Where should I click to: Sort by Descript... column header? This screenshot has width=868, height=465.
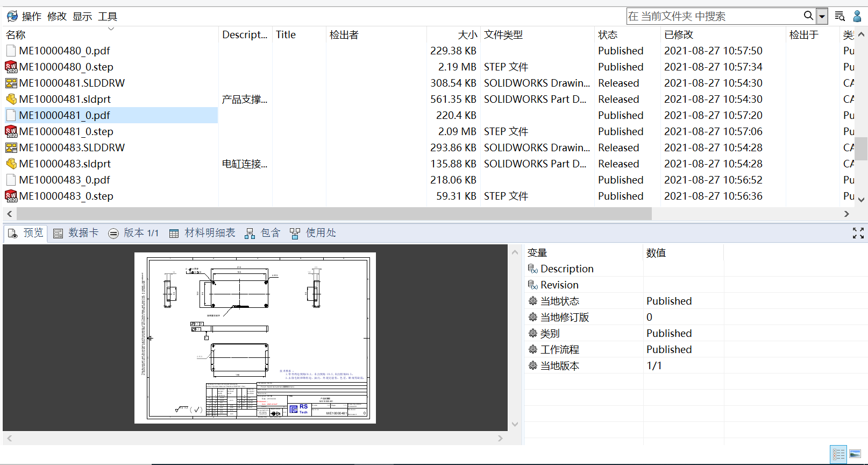tap(245, 34)
